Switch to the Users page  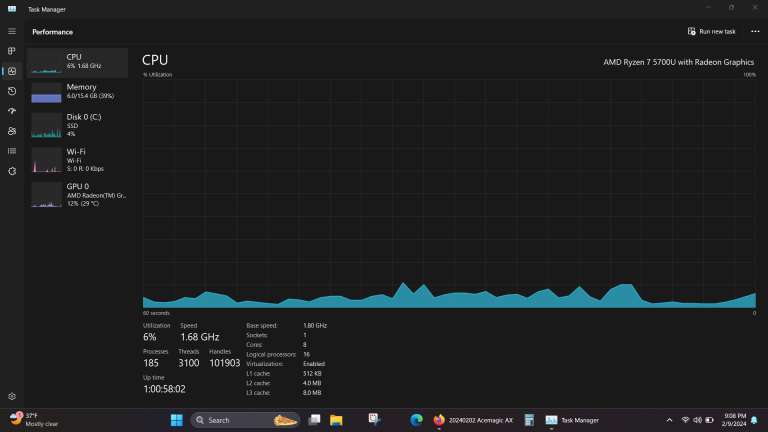pyautogui.click(x=12, y=131)
